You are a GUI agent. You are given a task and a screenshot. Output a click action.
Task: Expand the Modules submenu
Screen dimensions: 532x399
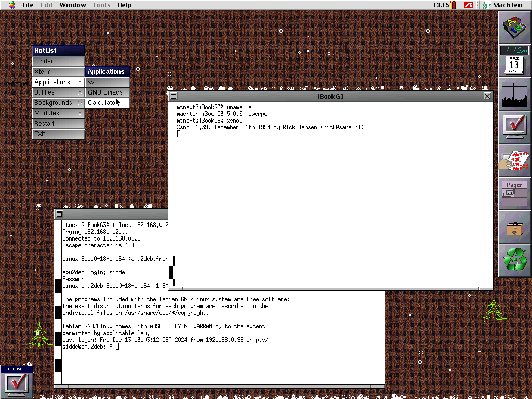coord(58,113)
